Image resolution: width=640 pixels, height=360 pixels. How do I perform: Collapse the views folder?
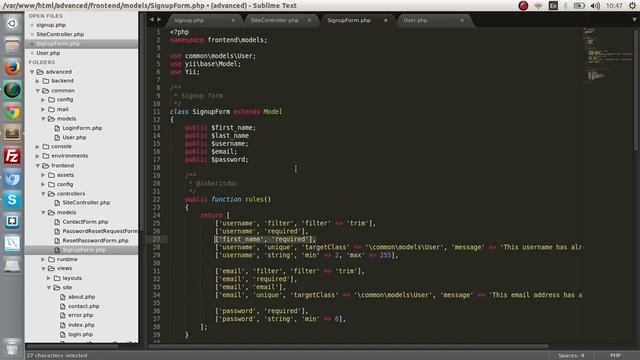tap(43, 269)
